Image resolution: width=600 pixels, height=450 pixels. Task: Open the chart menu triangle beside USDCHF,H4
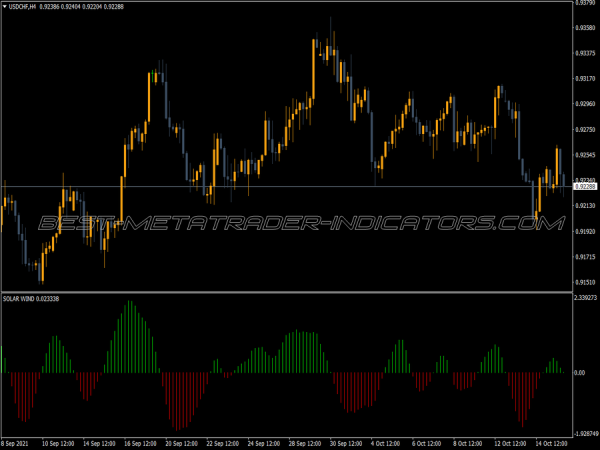tap(5, 7)
